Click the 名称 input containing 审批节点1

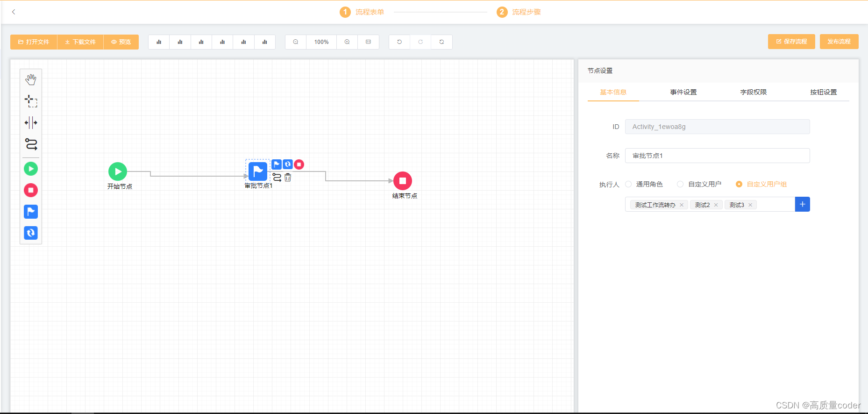coord(718,156)
